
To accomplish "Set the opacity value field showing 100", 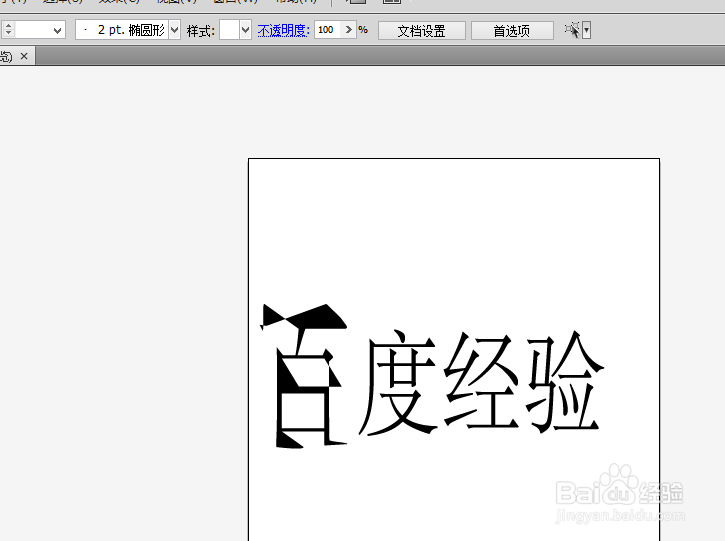I will coord(328,30).
